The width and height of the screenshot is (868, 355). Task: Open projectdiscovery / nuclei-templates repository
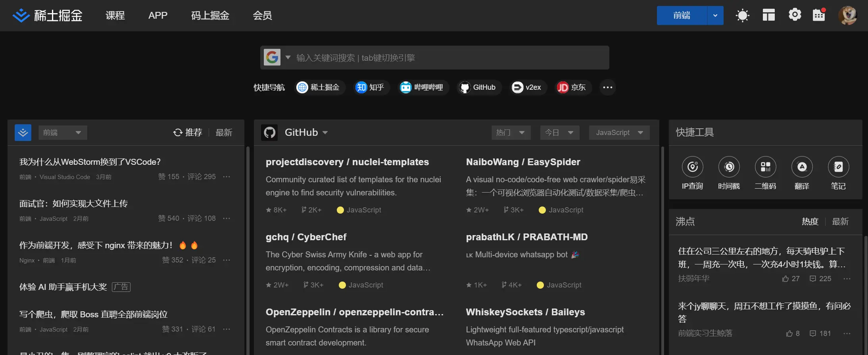coord(347,162)
